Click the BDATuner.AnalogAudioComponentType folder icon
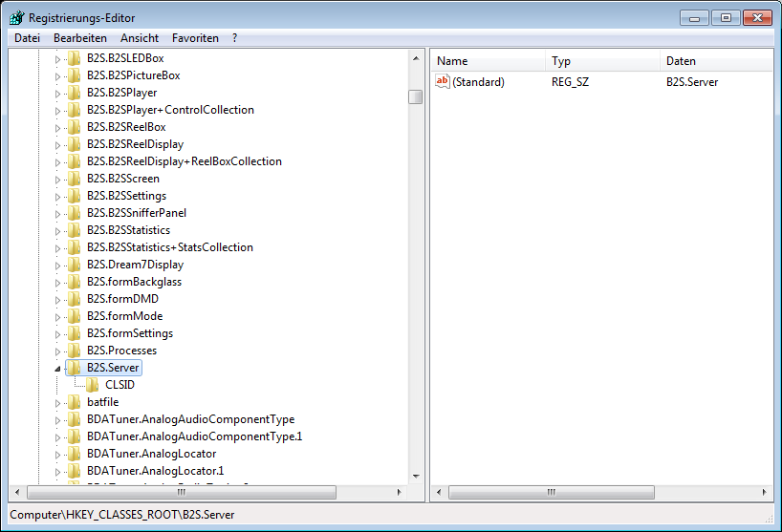 point(74,419)
